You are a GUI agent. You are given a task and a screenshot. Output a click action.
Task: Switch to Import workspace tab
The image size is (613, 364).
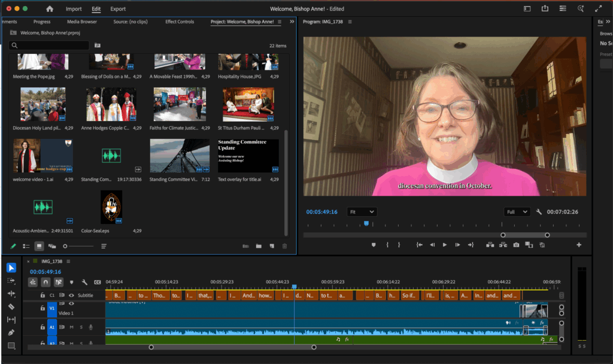pyautogui.click(x=74, y=8)
